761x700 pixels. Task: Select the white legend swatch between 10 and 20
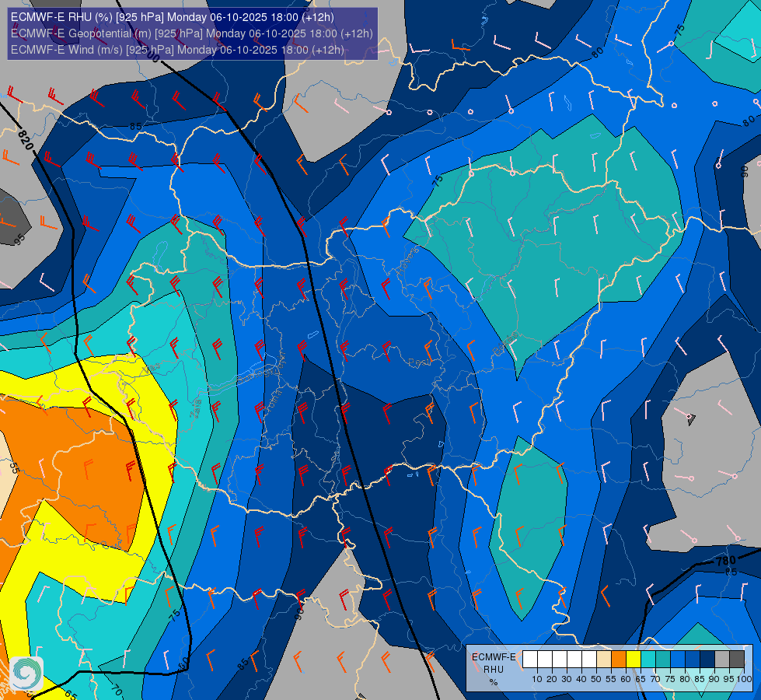point(545,660)
